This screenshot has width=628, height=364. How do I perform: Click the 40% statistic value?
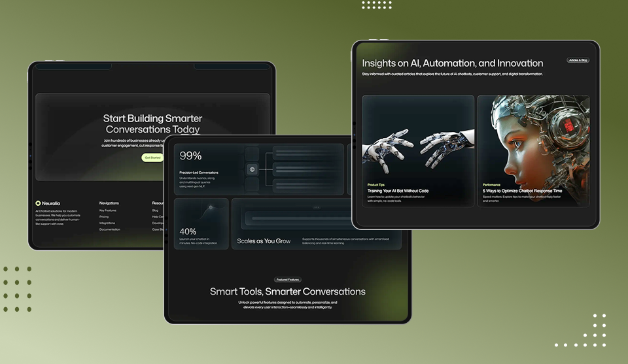[x=188, y=231]
